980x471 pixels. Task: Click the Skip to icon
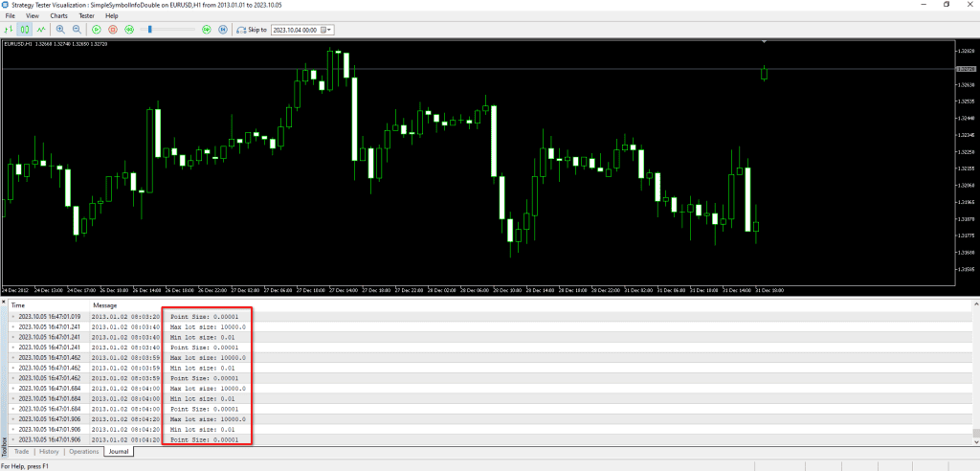click(242, 30)
